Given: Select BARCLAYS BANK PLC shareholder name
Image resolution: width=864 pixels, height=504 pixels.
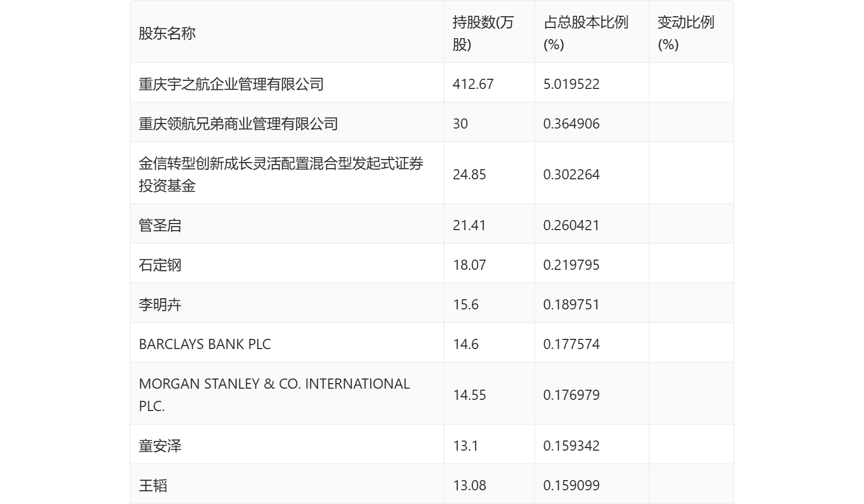Looking at the screenshot, I should point(205,344).
